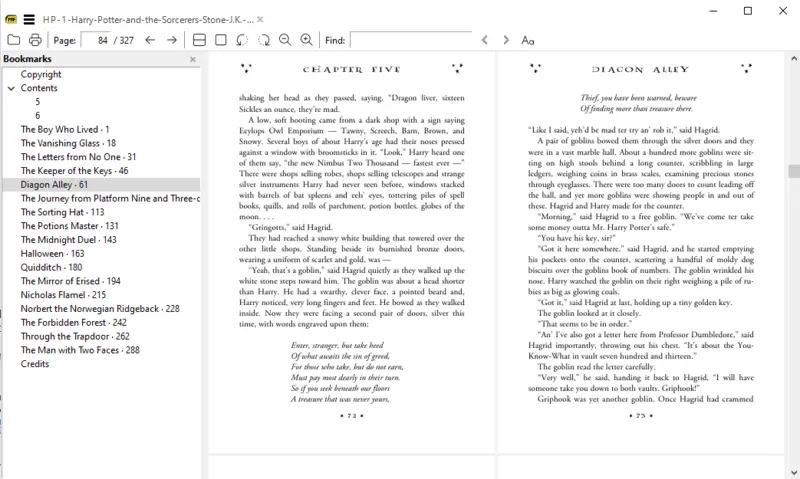Screen dimensions: 800x479
Task: Go to next page with the right arrow
Action: pos(172,40)
